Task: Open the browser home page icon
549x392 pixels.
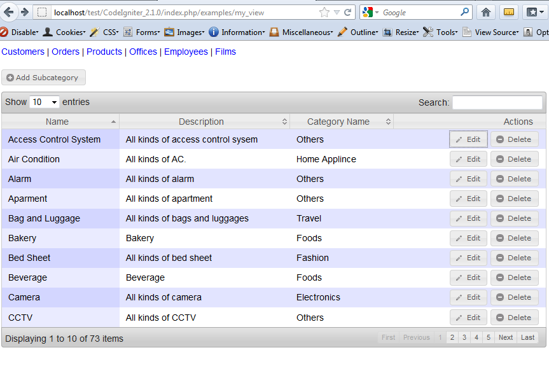Action: click(x=485, y=13)
